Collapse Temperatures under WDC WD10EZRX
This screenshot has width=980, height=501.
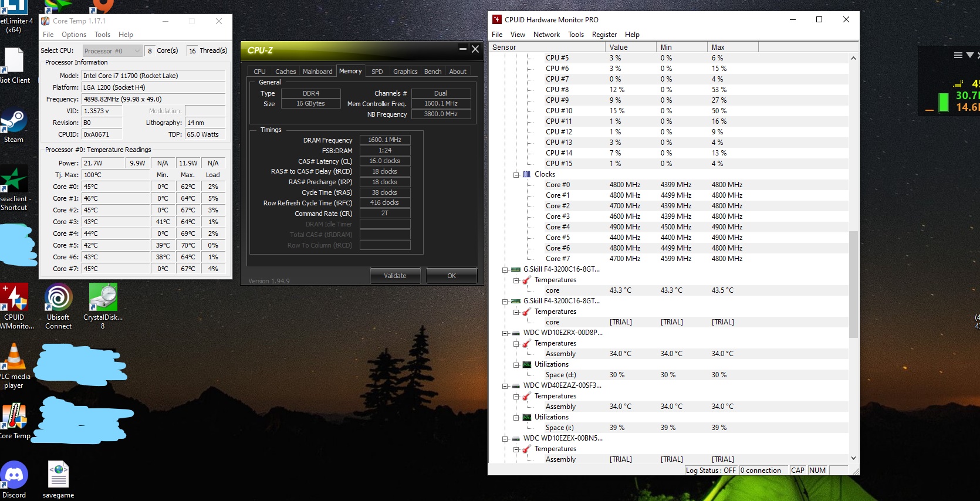[516, 344]
